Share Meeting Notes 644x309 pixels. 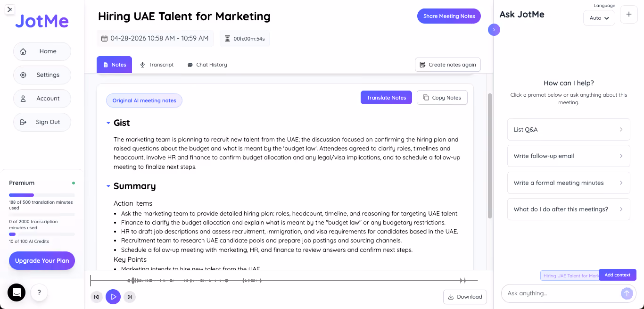[x=449, y=16]
